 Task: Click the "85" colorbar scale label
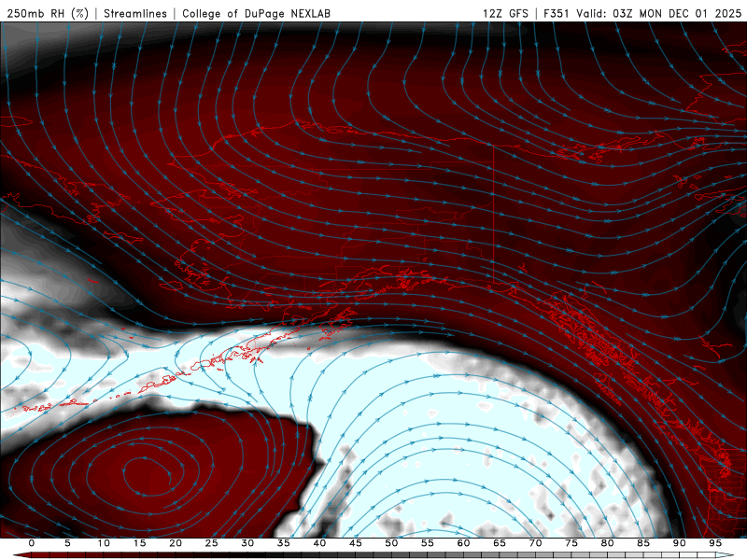point(643,543)
